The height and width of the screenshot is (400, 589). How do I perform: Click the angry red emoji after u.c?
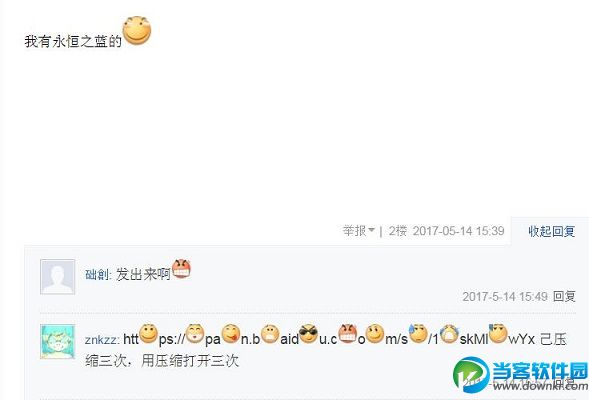347,334
